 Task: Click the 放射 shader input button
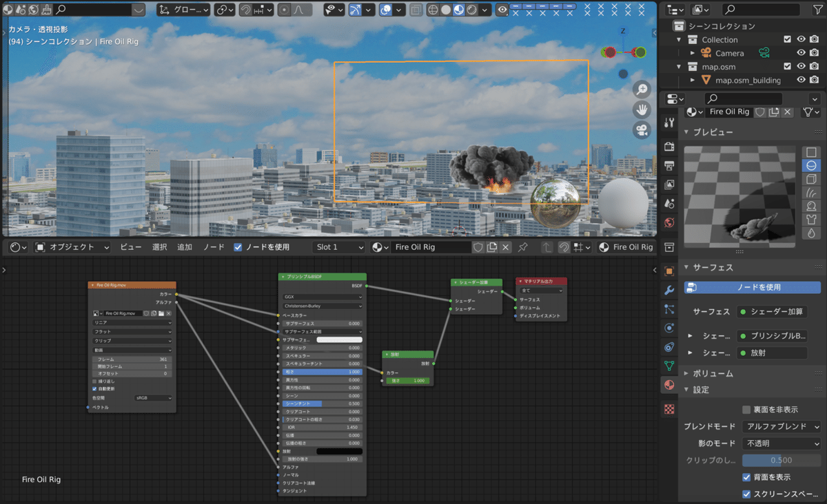[x=772, y=353]
